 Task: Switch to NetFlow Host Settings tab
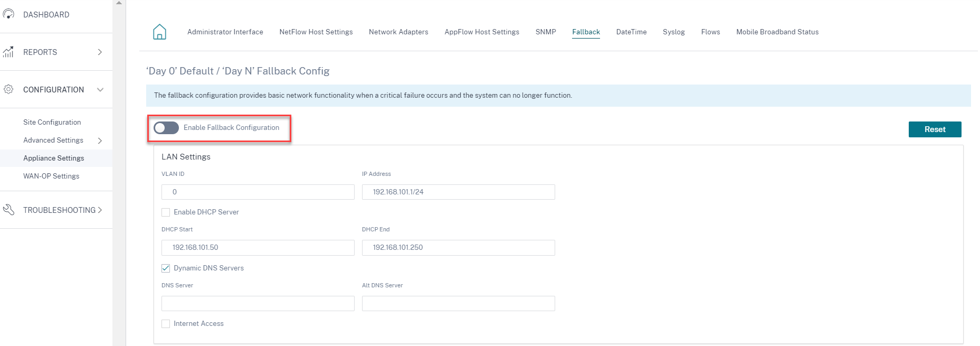tap(316, 32)
